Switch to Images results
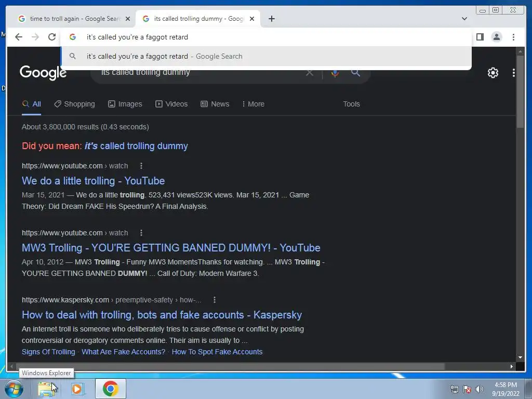The width and height of the screenshot is (532, 399). tap(125, 104)
